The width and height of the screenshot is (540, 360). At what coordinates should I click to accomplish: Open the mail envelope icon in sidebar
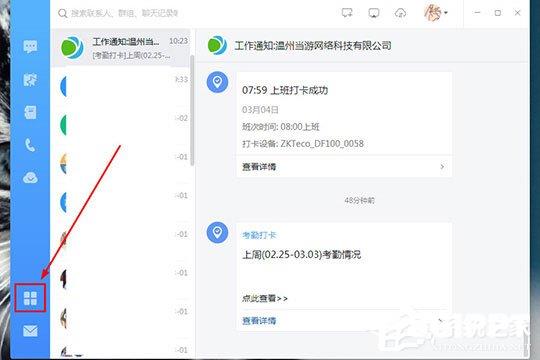click(x=30, y=331)
